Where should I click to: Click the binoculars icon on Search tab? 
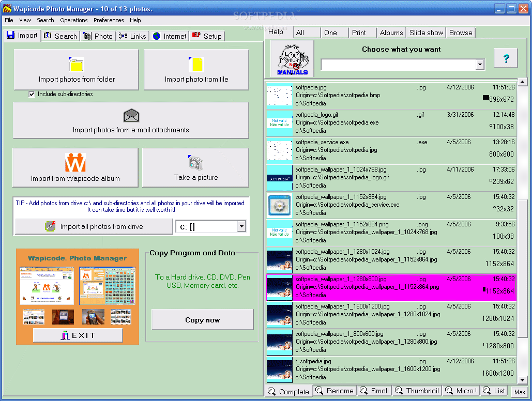[48, 36]
